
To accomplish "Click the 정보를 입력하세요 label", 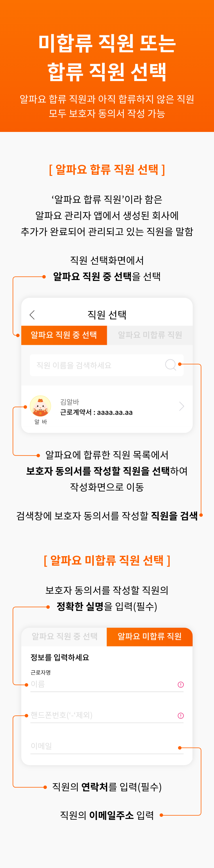I will click(x=60, y=658).
